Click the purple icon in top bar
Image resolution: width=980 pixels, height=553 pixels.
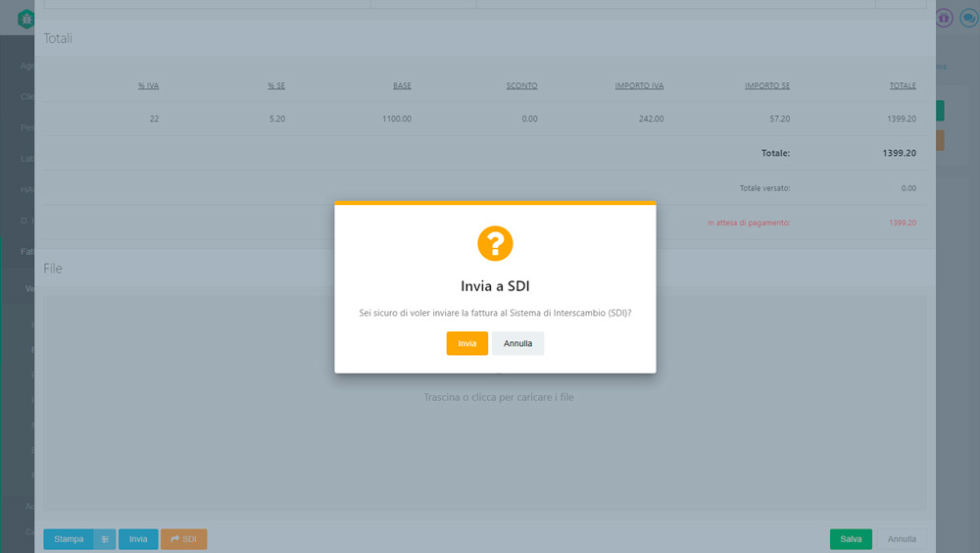tap(945, 18)
